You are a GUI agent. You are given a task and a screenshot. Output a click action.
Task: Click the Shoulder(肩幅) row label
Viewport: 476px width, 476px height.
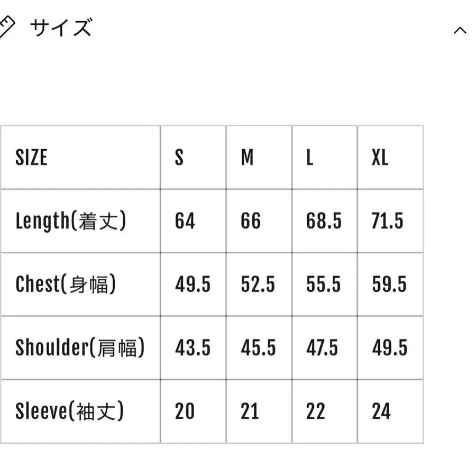(80, 347)
